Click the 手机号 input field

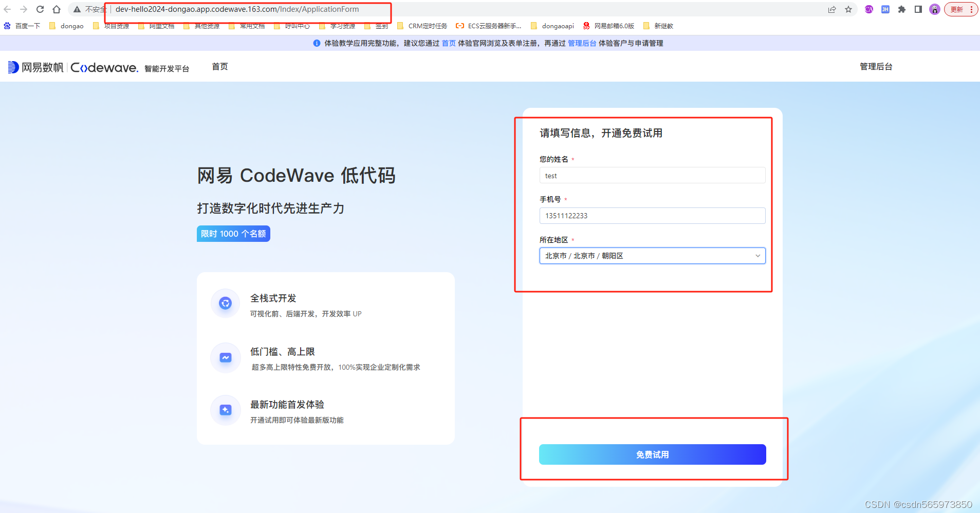pyautogui.click(x=652, y=216)
